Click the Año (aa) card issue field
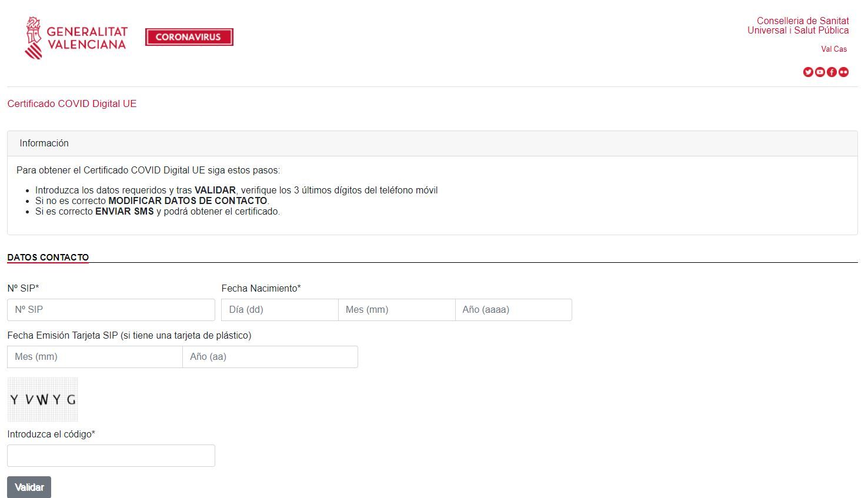868x498 pixels. pos(270,357)
